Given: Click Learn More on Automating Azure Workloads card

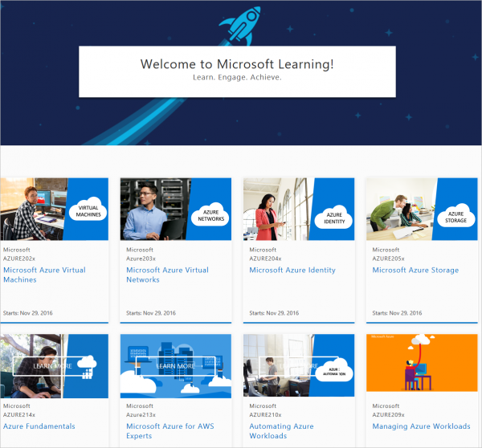Looking at the screenshot, I should (299, 366).
